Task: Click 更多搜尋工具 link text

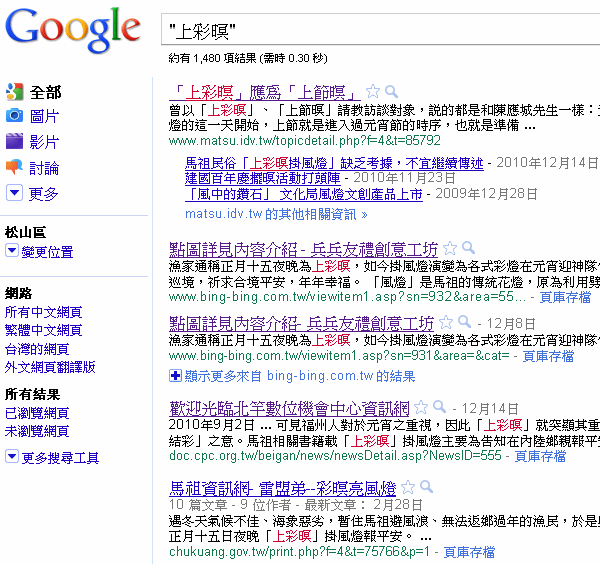Action: [x=60, y=458]
